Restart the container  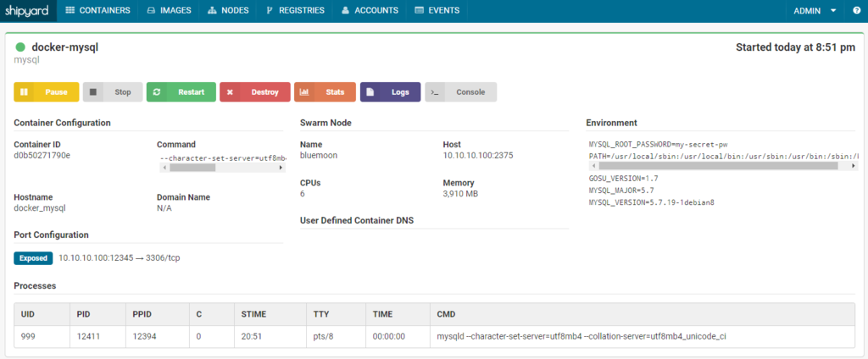[181, 92]
